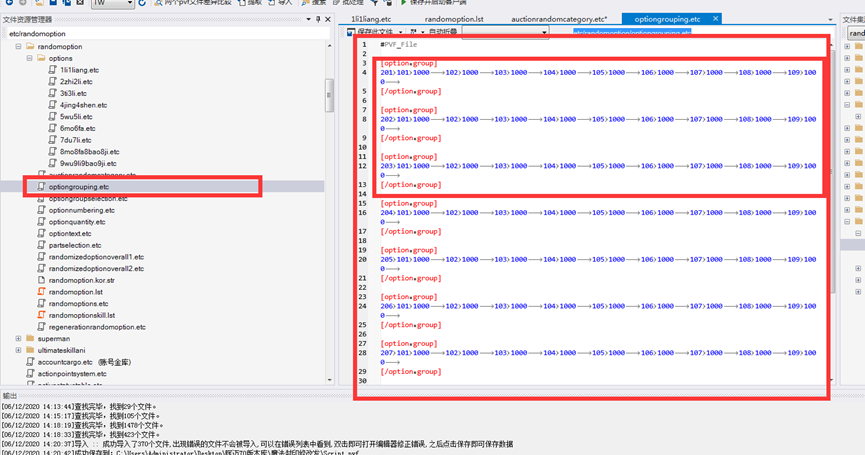Collapse the options subfolder node
The height and width of the screenshot is (455, 865).
coord(29,58)
